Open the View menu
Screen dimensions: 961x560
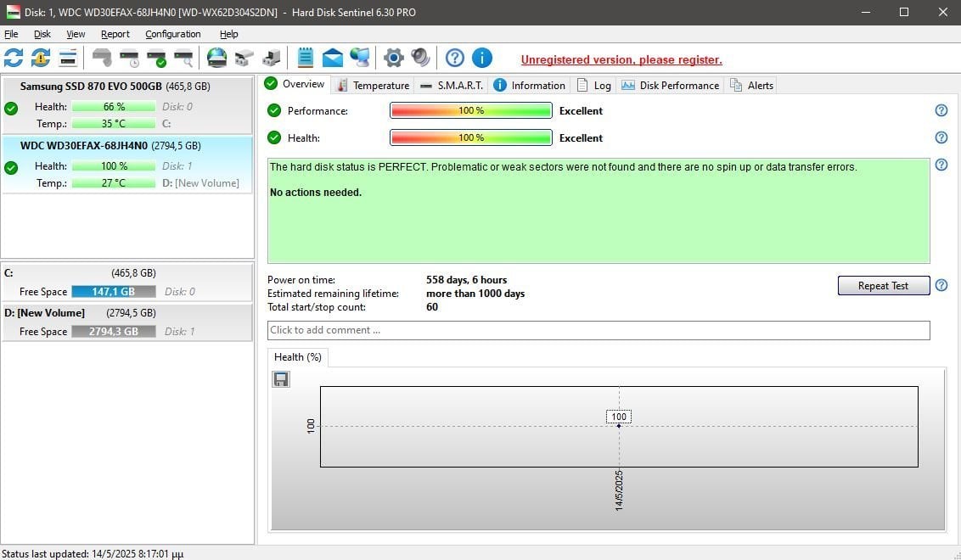click(76, 34)
